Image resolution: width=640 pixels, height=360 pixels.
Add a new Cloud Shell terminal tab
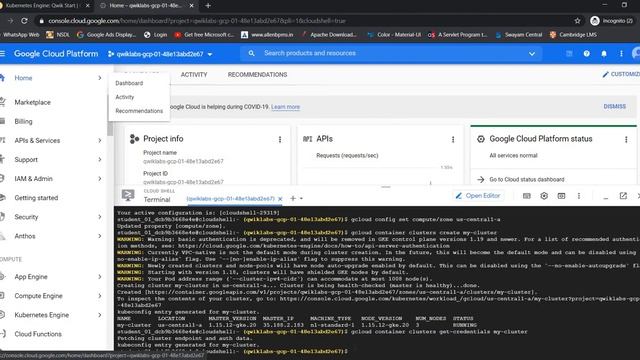click(293, 198)
